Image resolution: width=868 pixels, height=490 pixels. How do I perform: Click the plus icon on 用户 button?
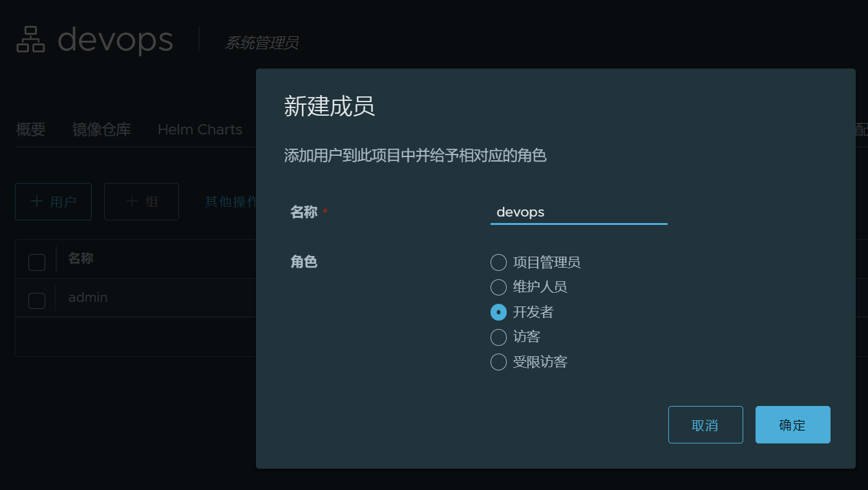pos(37,202)
